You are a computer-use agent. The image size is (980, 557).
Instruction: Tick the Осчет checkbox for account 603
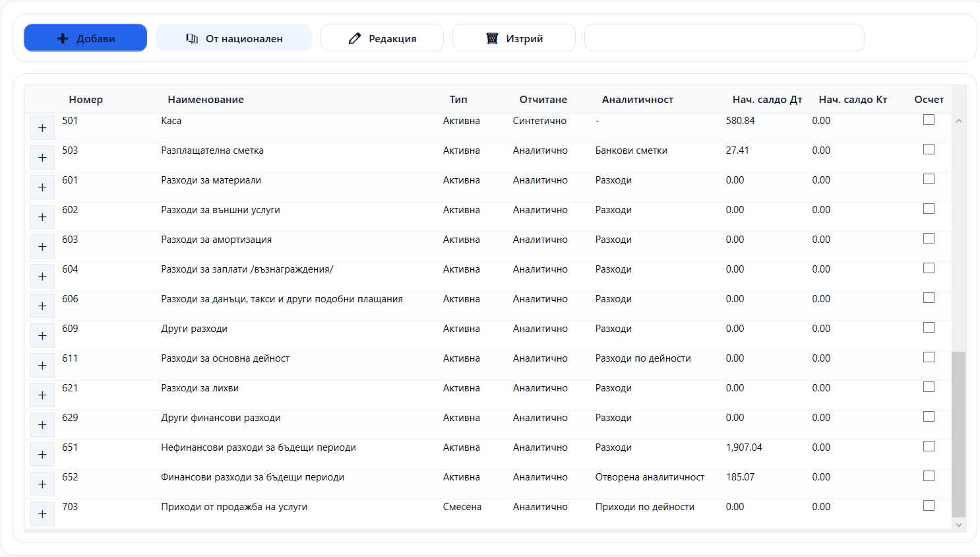click(x=929, y=238)
